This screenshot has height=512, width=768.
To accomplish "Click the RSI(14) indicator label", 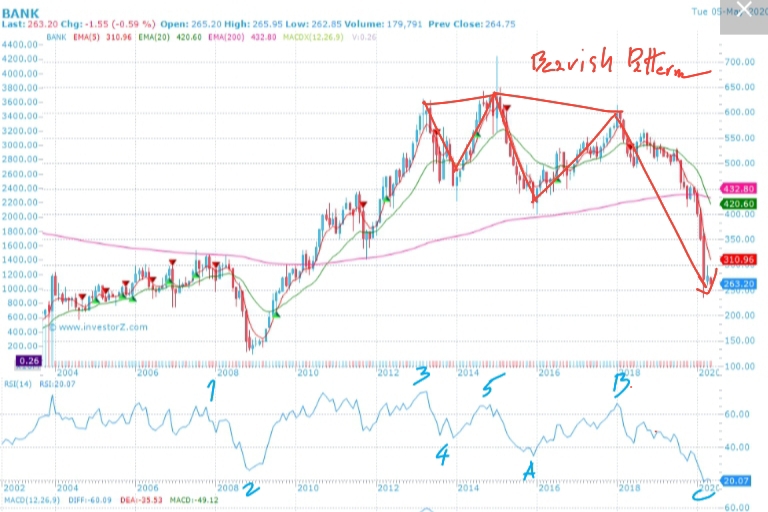I will point(18,384).
